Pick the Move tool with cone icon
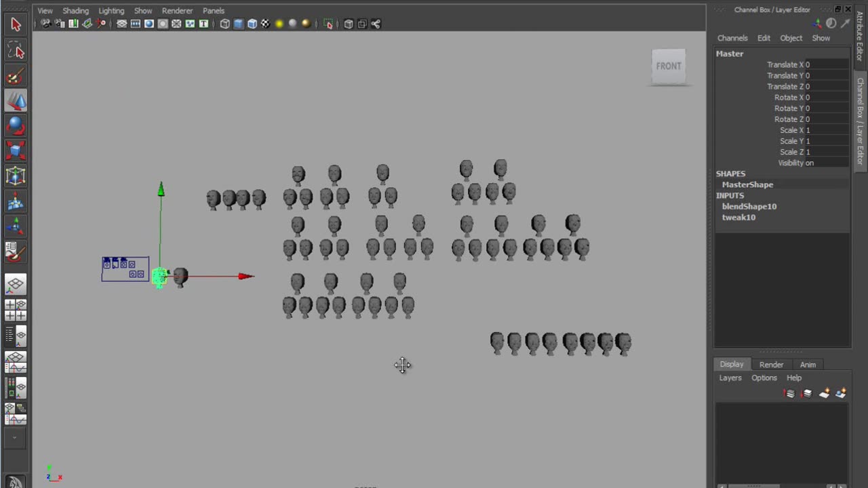The width and height of the screenshot is (868, 488). [16, 101]
